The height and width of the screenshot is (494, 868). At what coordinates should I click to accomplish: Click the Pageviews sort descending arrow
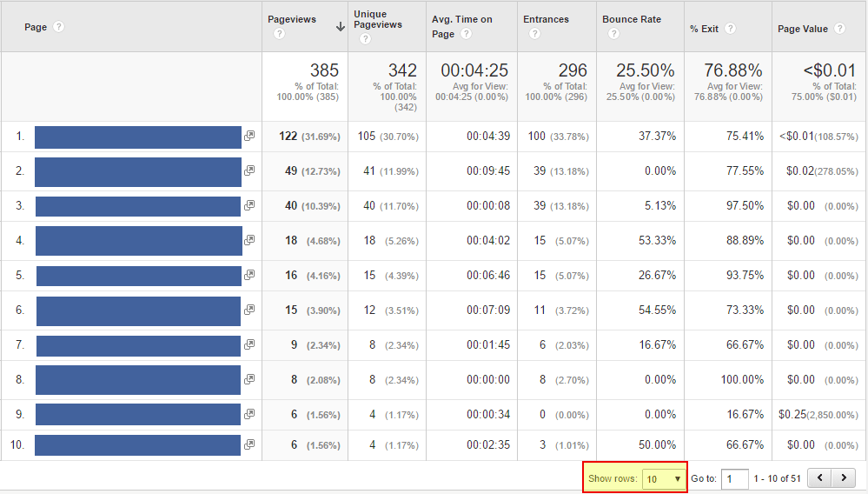click(340, 27)
